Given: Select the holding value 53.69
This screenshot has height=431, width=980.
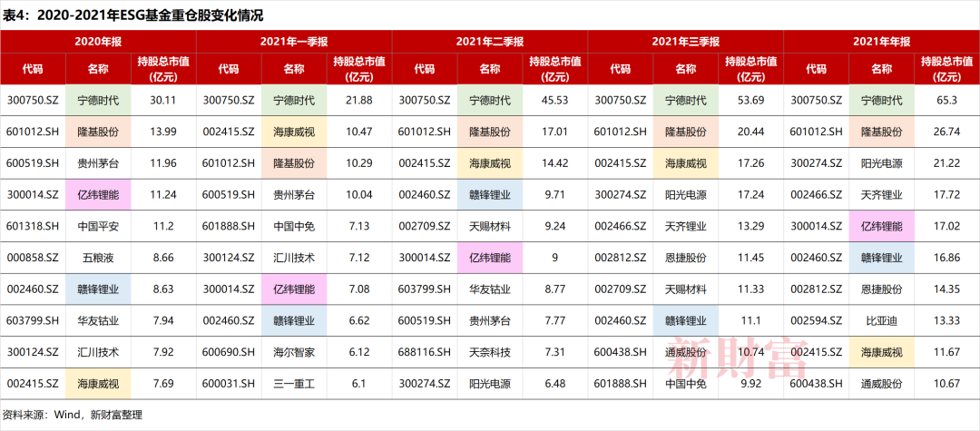Looking at the screenshot, I should click(x=751, y=100).
